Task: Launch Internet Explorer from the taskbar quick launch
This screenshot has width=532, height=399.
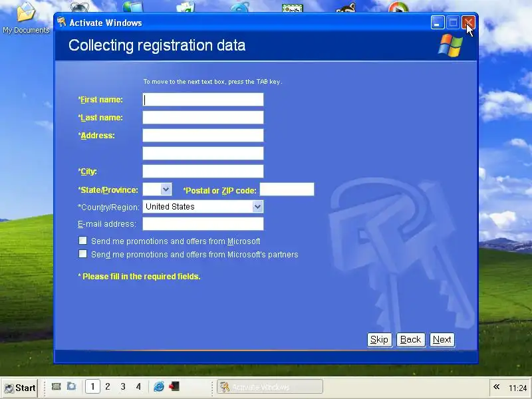Action: point(158,386)
